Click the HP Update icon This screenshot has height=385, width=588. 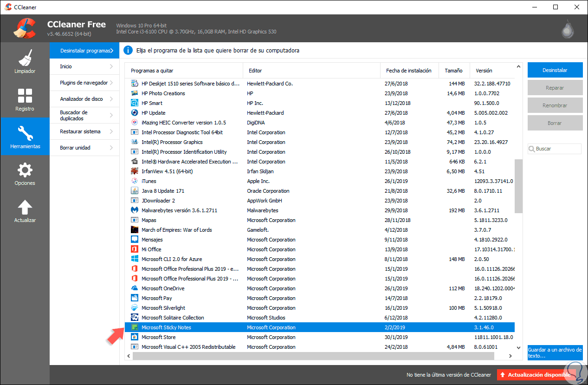coord(135,113)
